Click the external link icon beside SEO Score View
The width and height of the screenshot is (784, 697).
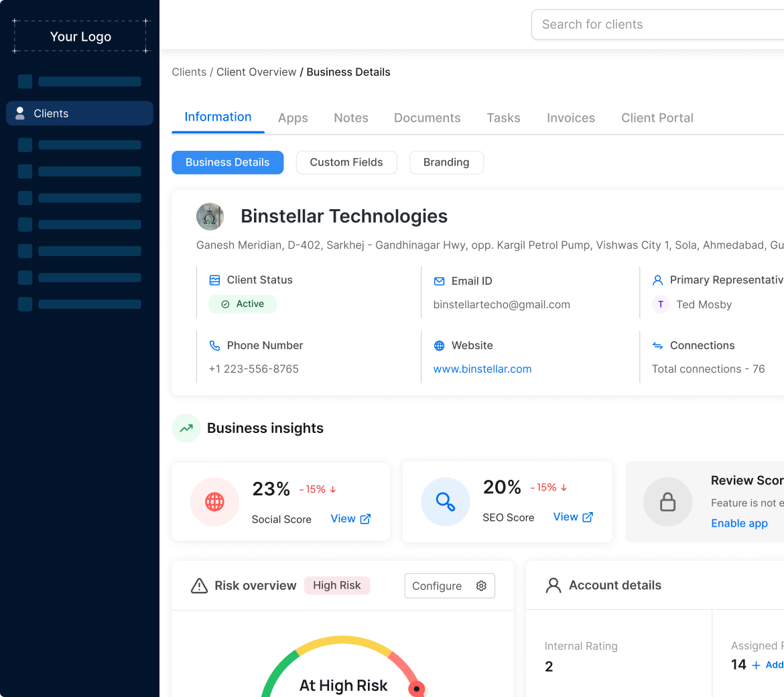(x=588, y=517)
